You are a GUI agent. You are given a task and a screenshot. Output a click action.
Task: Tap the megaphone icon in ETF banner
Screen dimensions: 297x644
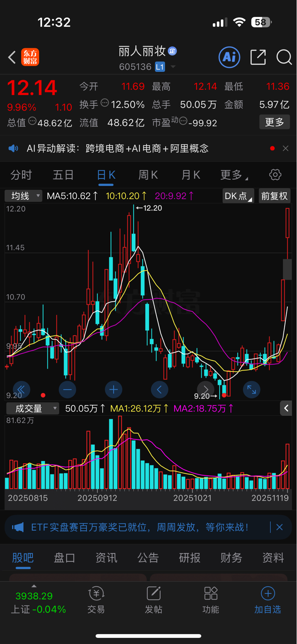tap(18, 527)
